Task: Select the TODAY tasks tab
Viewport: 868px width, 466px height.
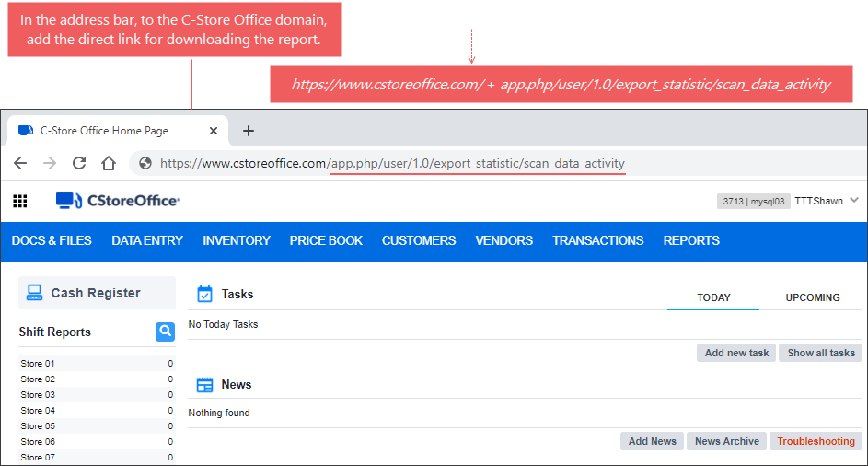Action: pos(713,297)
